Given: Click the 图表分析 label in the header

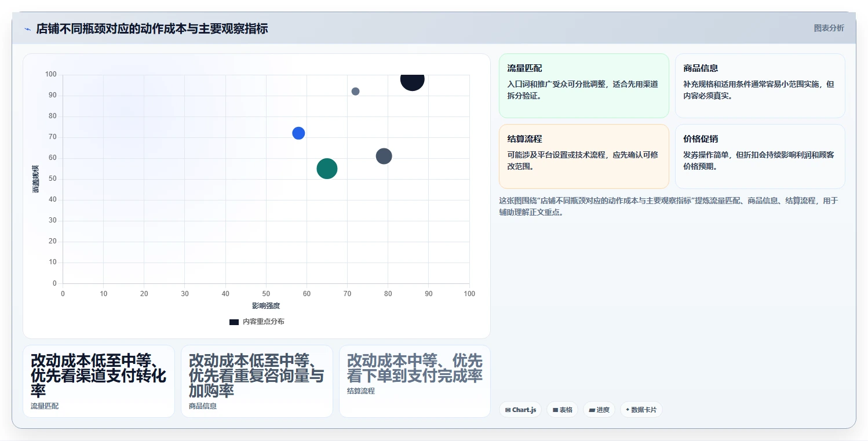Looking at the screenshot, I should pos(829,28).
